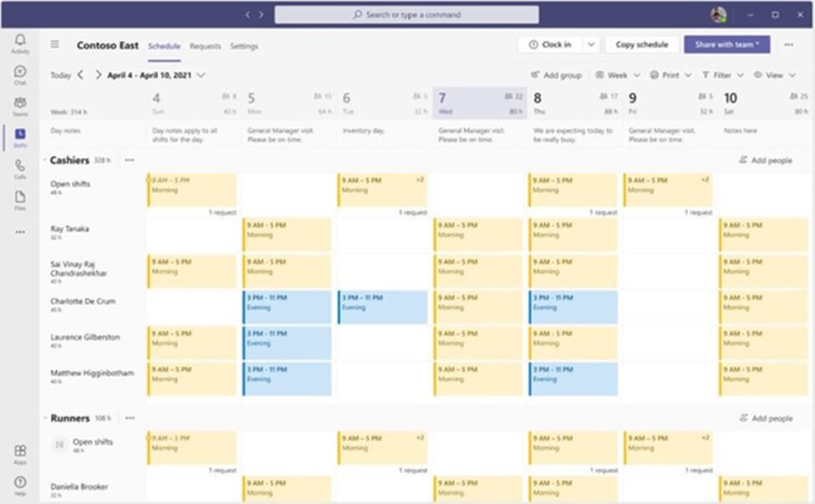
Task: Select the Daniella Brooker row name
Action: [x=79, y=486]
